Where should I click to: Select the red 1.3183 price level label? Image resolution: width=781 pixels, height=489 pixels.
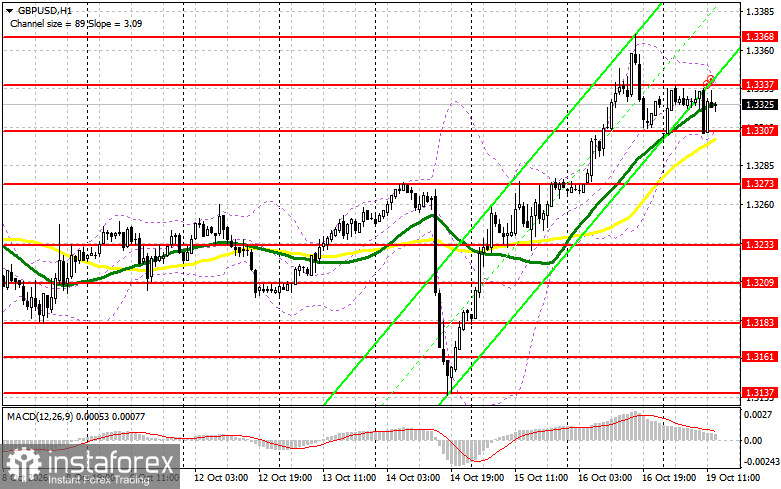[760, 323]
